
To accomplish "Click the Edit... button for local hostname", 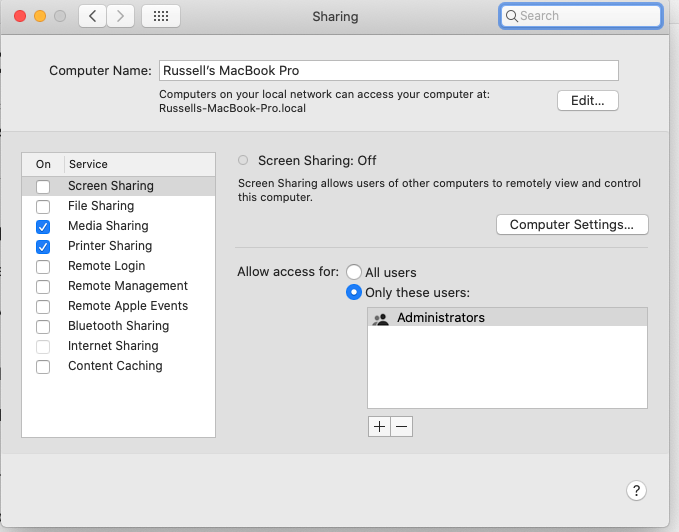I will [x=588, y=100].
